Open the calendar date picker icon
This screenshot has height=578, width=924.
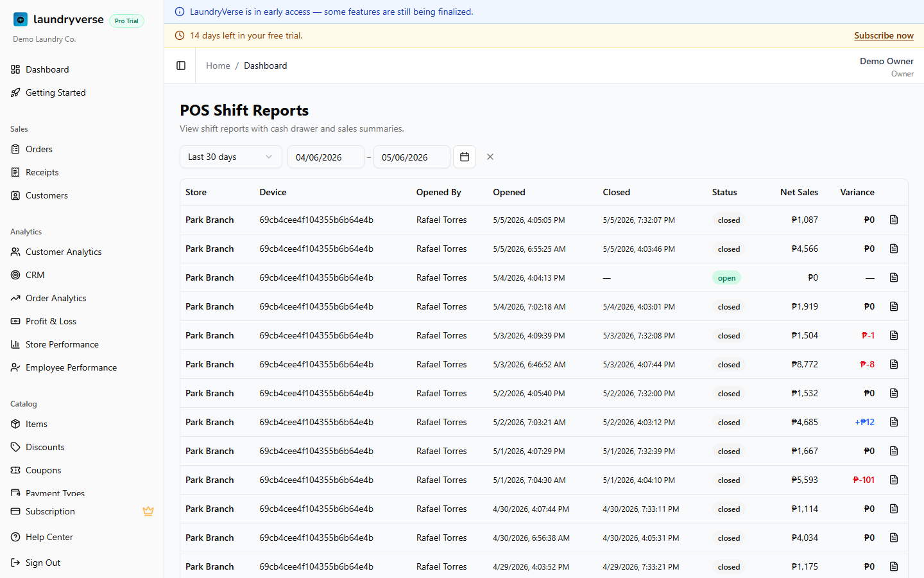(465, 157)
